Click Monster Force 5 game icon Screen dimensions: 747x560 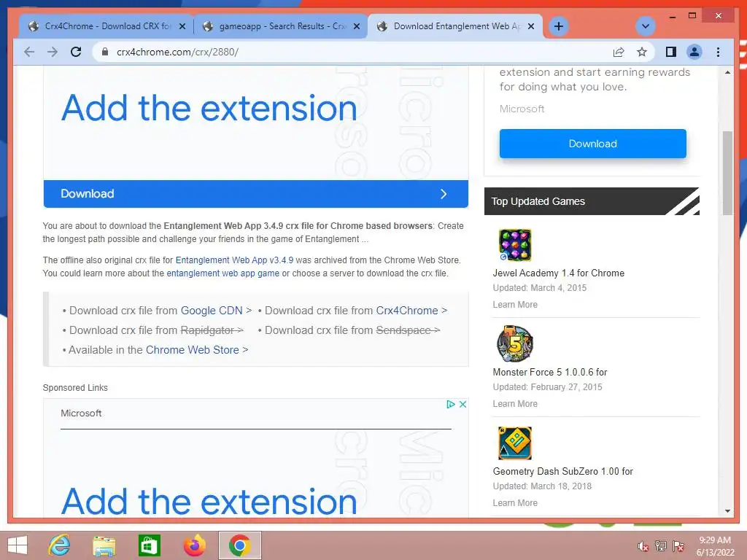click(x=514, y=344)
